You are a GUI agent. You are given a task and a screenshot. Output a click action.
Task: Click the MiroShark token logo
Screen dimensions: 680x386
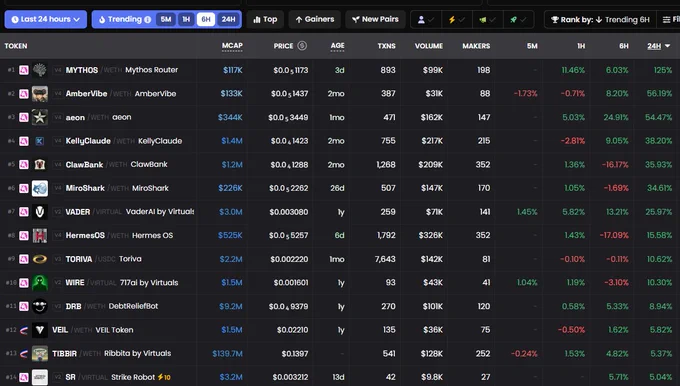(x=40, y=188)
